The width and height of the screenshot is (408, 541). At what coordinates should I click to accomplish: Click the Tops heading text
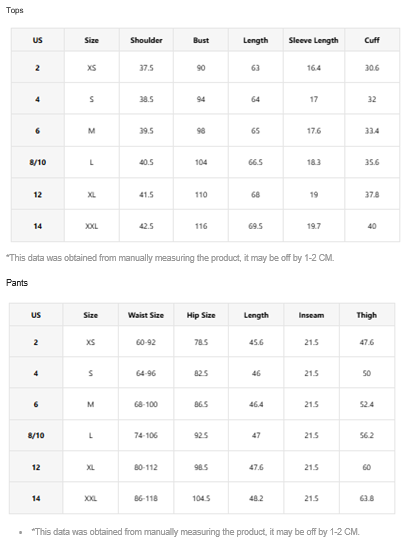click(14, 10)
